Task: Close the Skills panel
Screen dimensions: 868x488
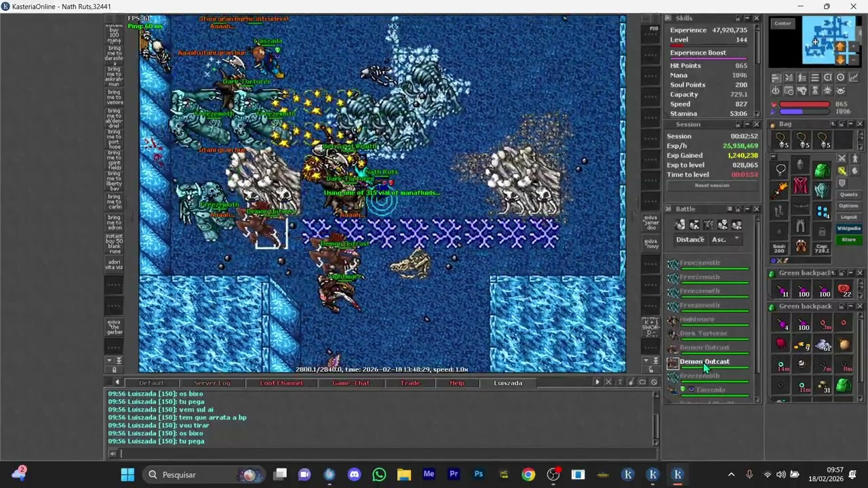Action: (x=757, y=18)
